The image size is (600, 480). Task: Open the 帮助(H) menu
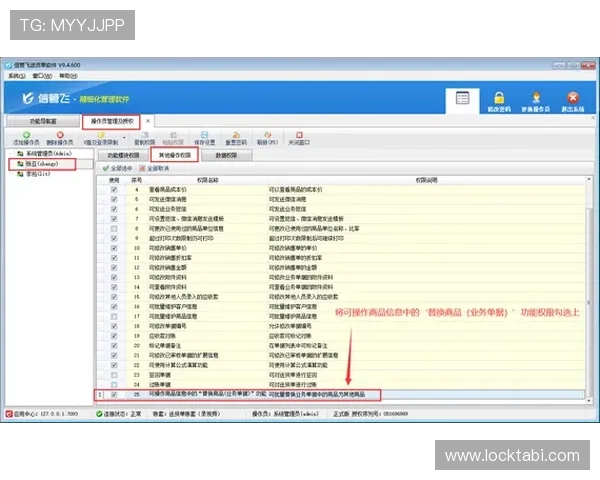coord(68,76)
